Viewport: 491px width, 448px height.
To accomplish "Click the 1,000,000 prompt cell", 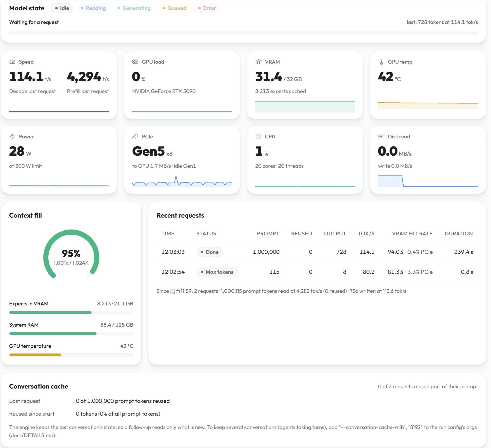I will pos(266,252).
